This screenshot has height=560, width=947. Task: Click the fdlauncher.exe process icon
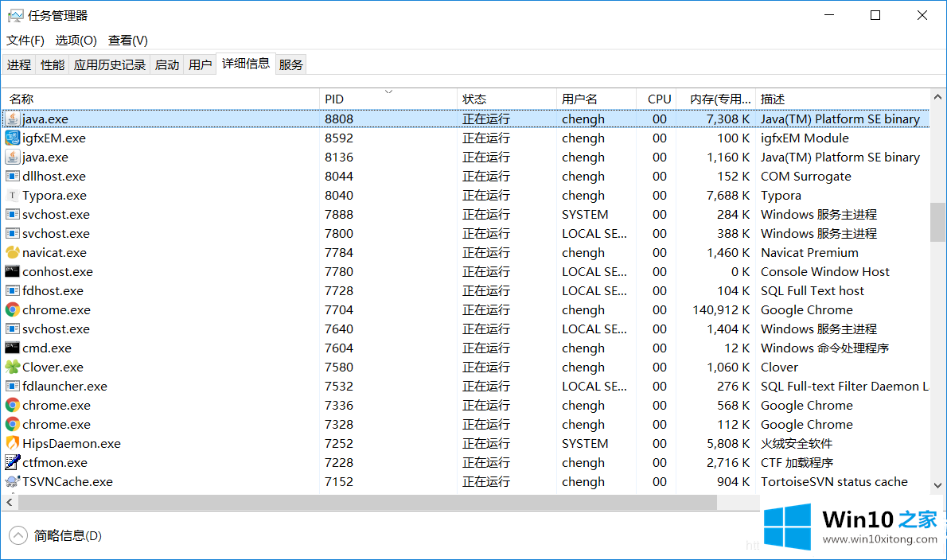[x=12, y=387]
